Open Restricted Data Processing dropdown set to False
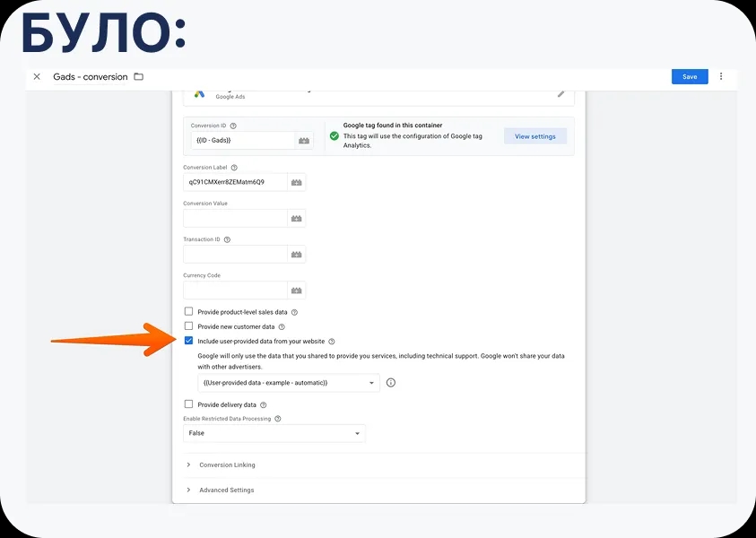 coord(274,433)
